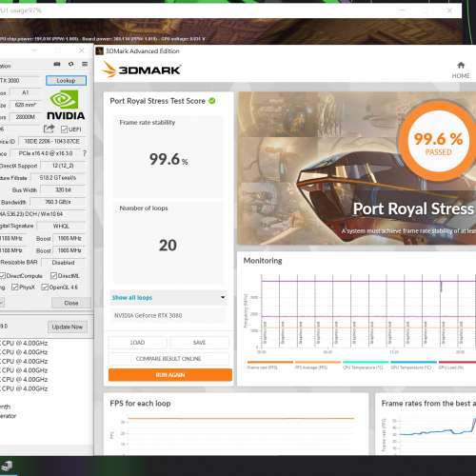This screenshot has width=476, height=476.
Task: Click the 3DMark Advanced Edition title icon
Action: click(99, 50)
